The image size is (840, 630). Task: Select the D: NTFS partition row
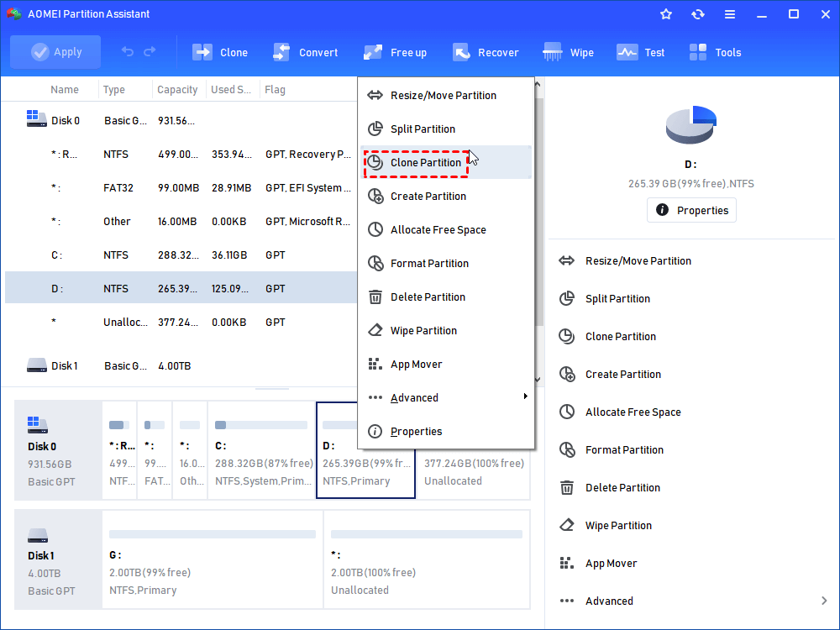click(181, 288)
